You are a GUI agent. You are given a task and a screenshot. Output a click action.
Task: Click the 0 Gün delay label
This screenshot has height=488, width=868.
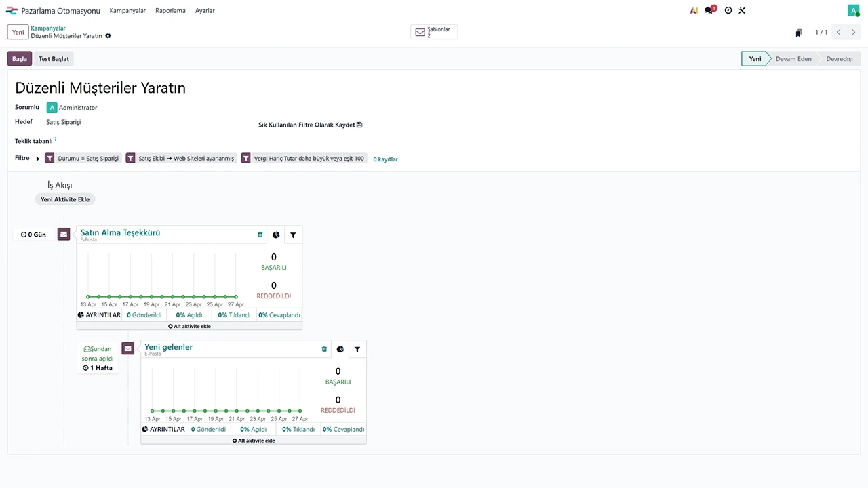[33, 235]
